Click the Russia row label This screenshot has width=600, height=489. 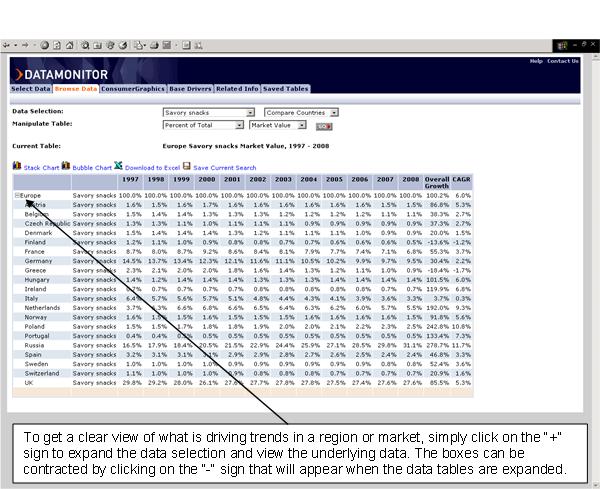[x=34, y=345]
